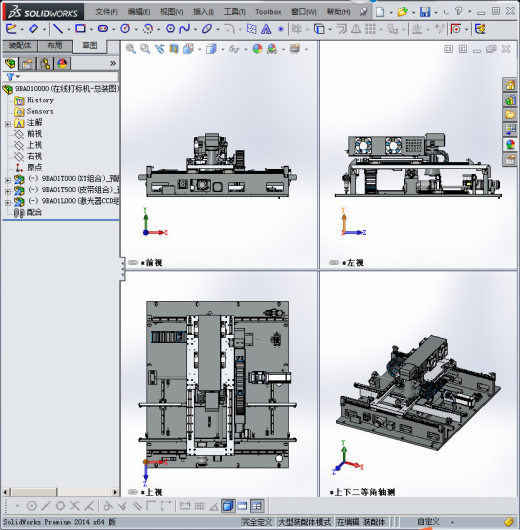Open the Toolbox menu

268,12
